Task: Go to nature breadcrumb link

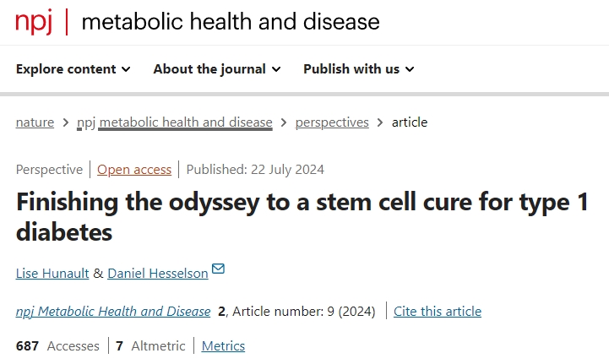Action: pyautogui.click(x=35, y=122)
